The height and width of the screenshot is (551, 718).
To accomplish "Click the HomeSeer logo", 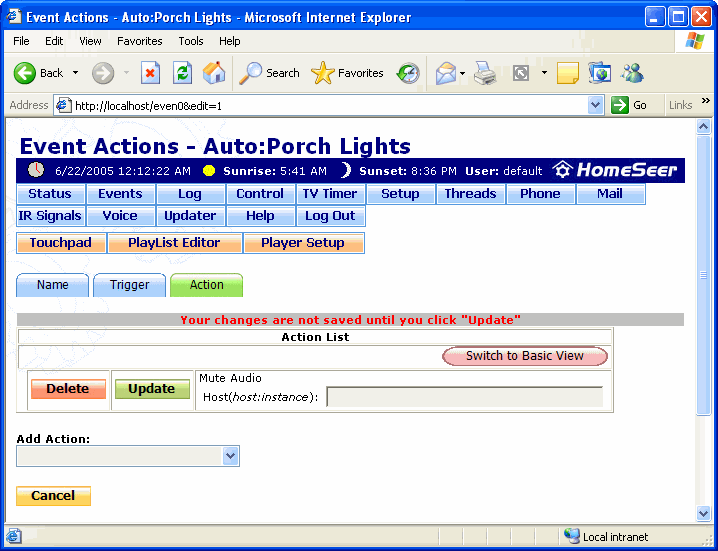I will (615, 170).
